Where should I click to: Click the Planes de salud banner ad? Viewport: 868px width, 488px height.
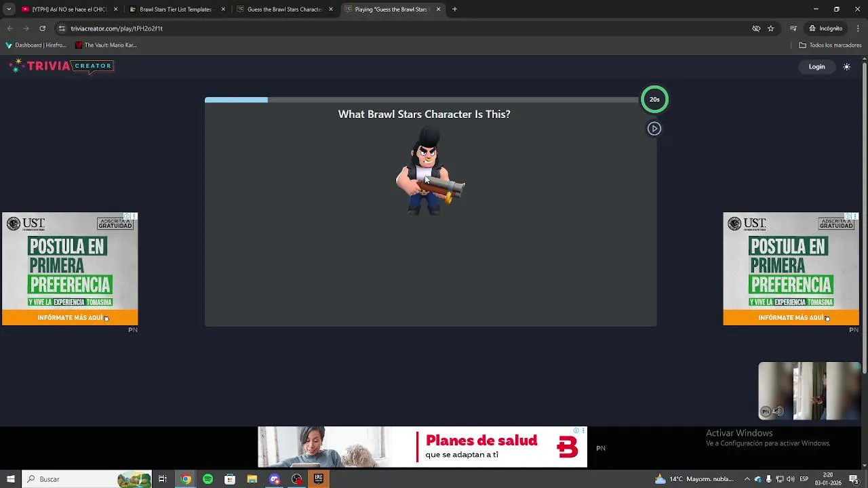point(422,447)
